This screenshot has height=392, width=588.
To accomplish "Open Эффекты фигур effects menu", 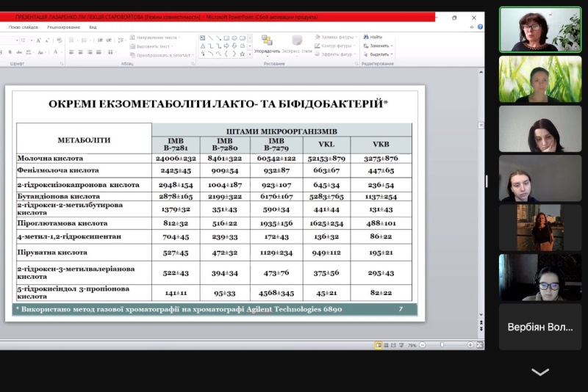I will tap(335, 54).
